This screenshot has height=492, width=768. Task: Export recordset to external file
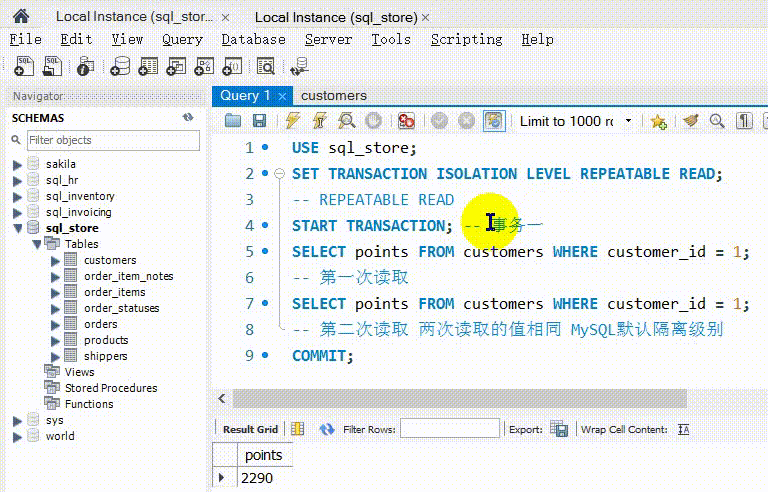(559, 429)
